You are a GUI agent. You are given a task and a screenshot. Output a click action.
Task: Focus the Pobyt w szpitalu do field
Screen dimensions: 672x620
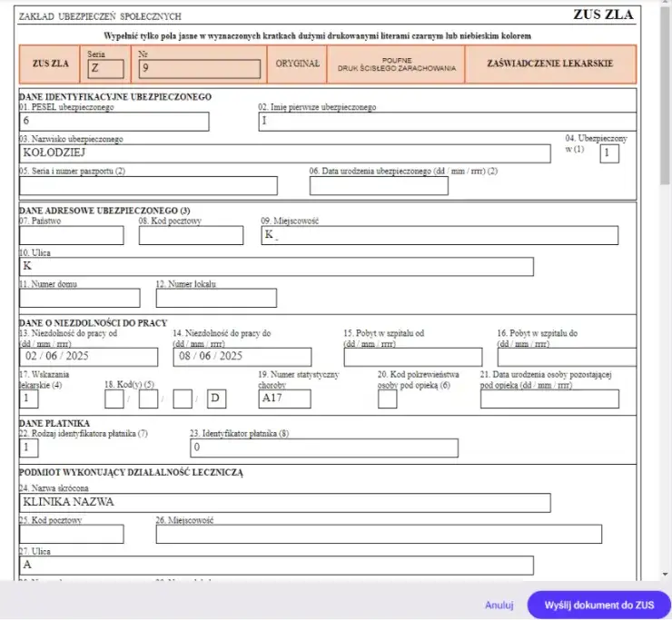click(x=567, y=357)
